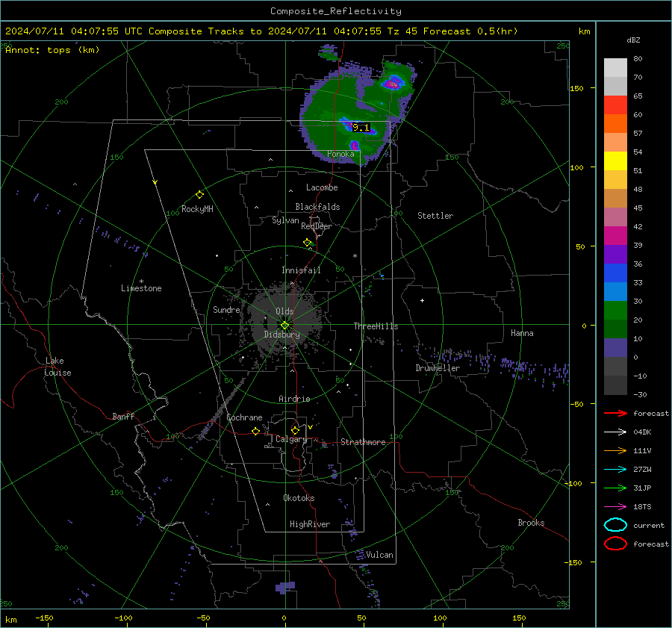Click the Stettler town label

coord(435,216)
